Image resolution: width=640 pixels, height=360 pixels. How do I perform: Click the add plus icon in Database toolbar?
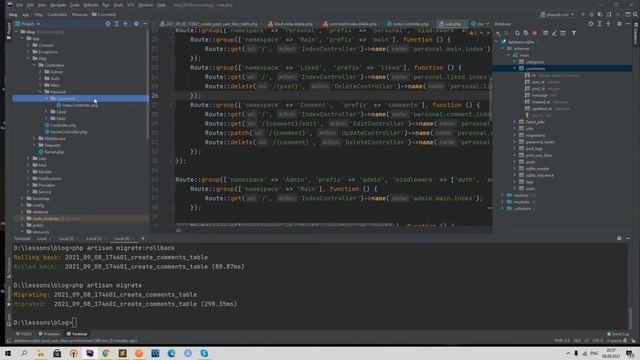coord(498,33)
